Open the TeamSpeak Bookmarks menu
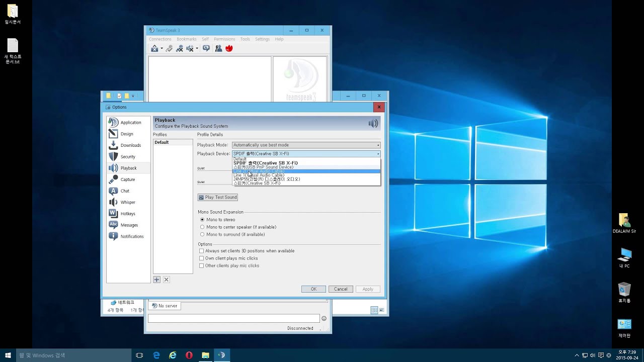This screenshot has height=362, width=644. pyautogui.click(x=187, y=39)
